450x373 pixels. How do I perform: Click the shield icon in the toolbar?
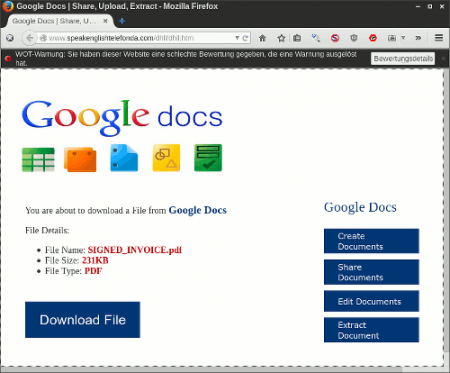(x=354, y=38)
